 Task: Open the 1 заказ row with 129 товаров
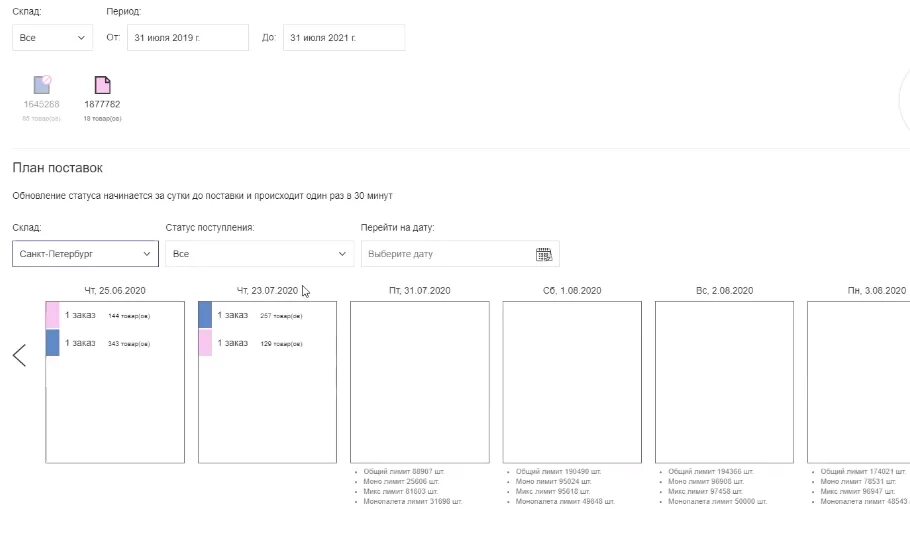pyautogui.click(x=268, y=343)
